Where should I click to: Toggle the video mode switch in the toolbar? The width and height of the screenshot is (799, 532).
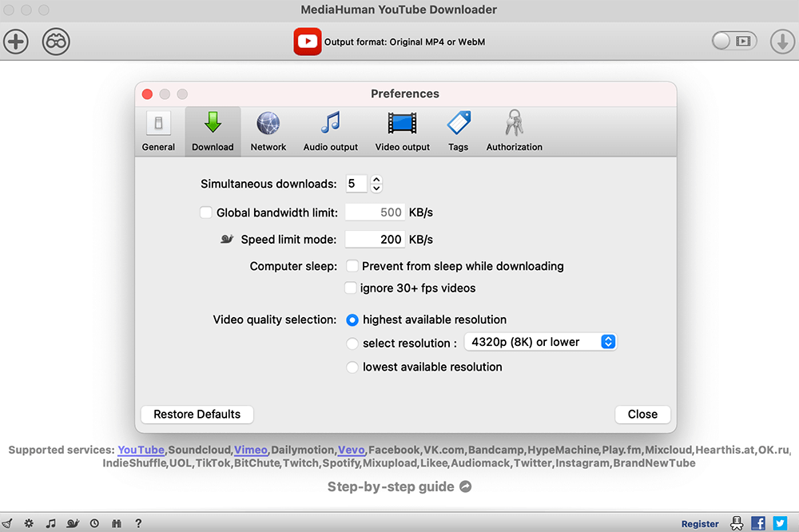tap(734, 41)
